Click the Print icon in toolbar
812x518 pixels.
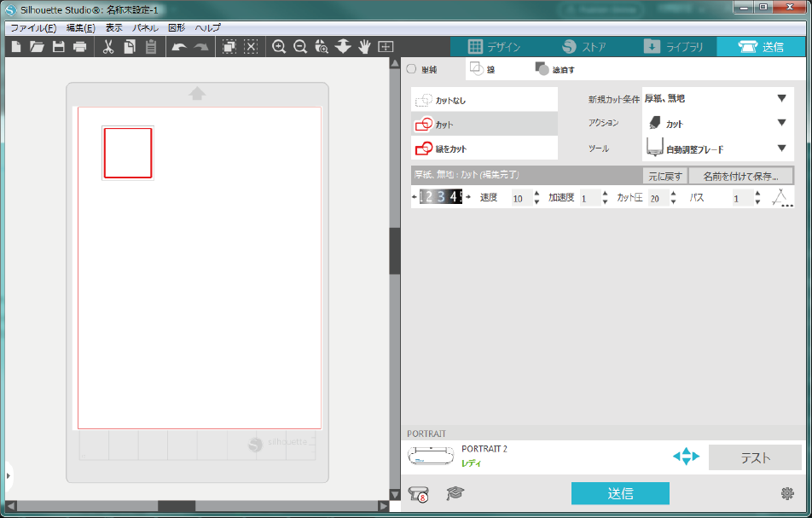coord(80,47)
